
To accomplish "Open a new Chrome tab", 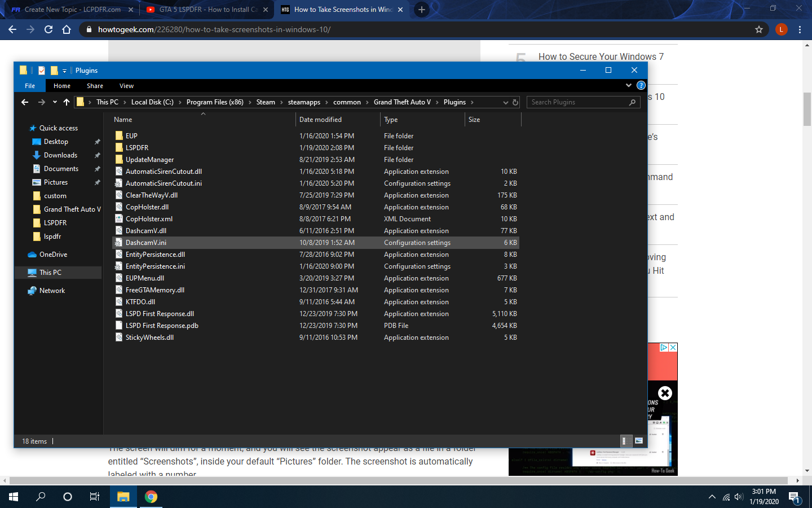I will click(421, 10).
